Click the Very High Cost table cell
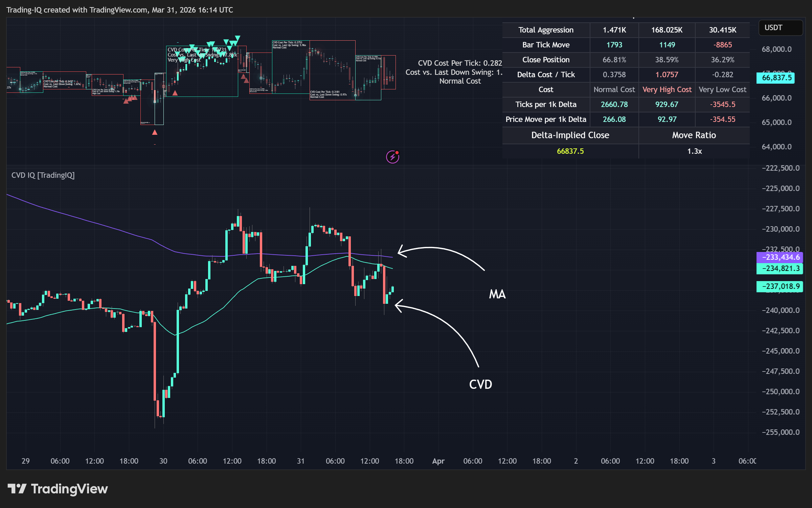The image size is (812, 508). coord(667,89)
